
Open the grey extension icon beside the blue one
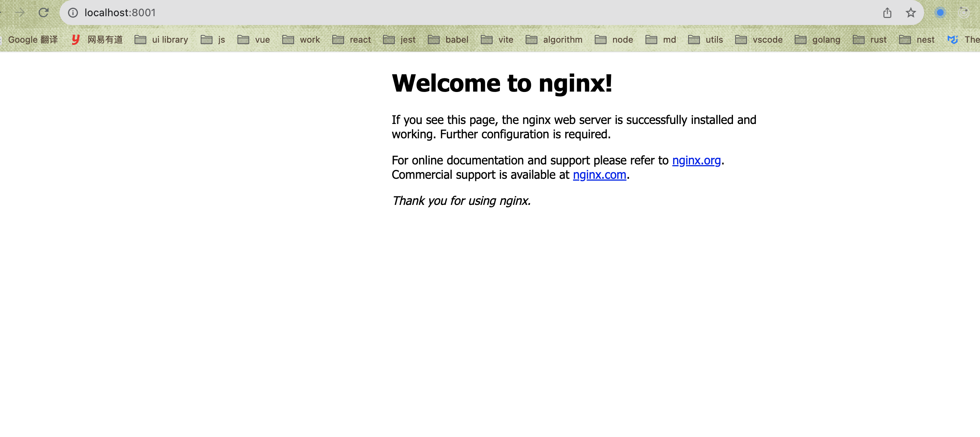(963, 13)
